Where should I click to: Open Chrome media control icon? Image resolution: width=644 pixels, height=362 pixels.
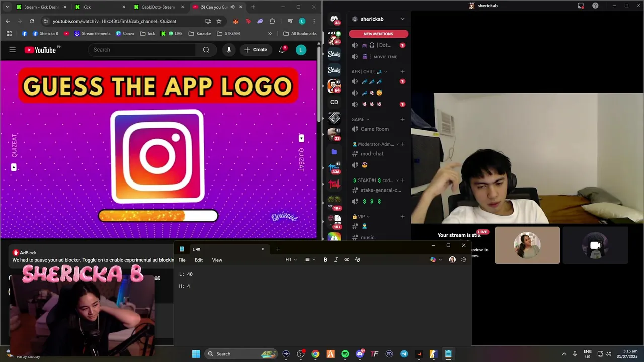coord(290,21)
